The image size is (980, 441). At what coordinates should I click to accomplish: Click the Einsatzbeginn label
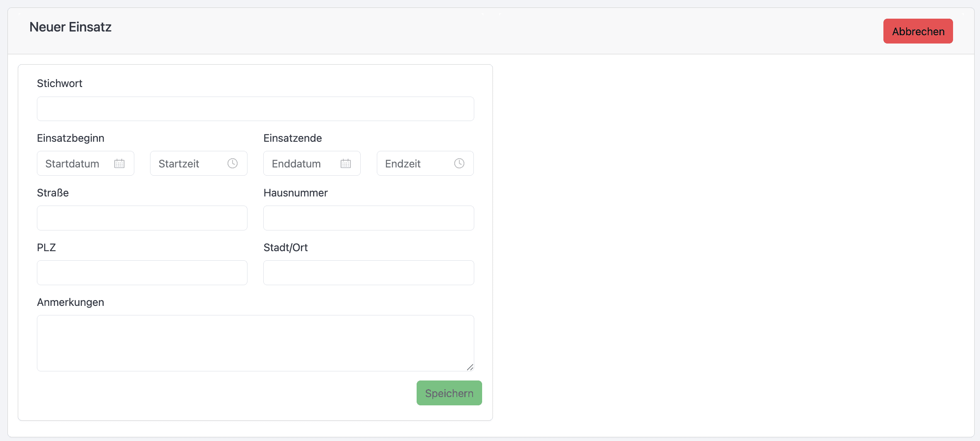[70, 138]
